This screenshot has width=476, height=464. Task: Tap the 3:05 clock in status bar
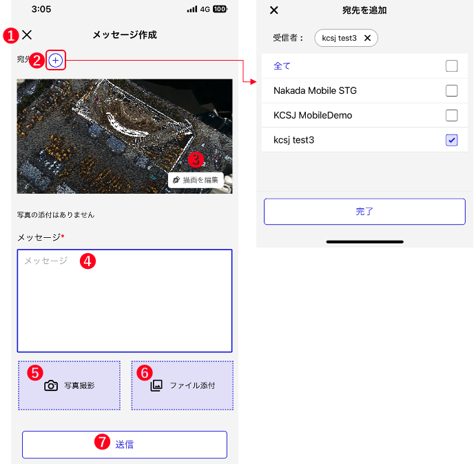tap(41, 9)
